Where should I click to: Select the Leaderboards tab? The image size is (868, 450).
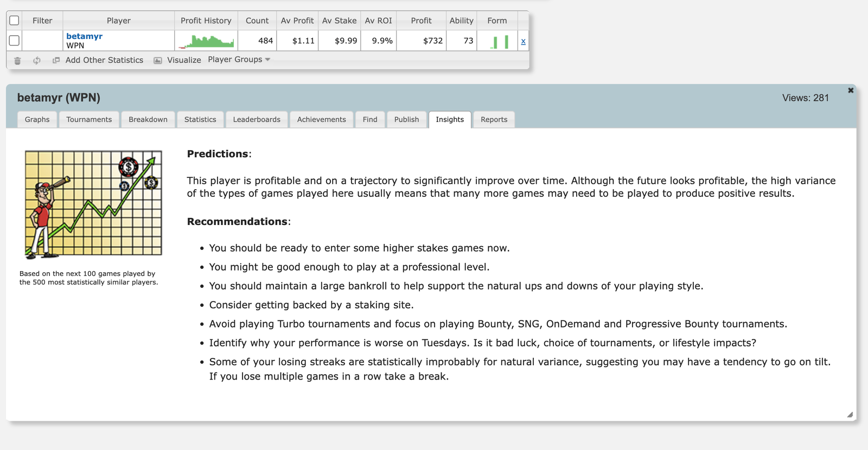[x=257, y=119]
